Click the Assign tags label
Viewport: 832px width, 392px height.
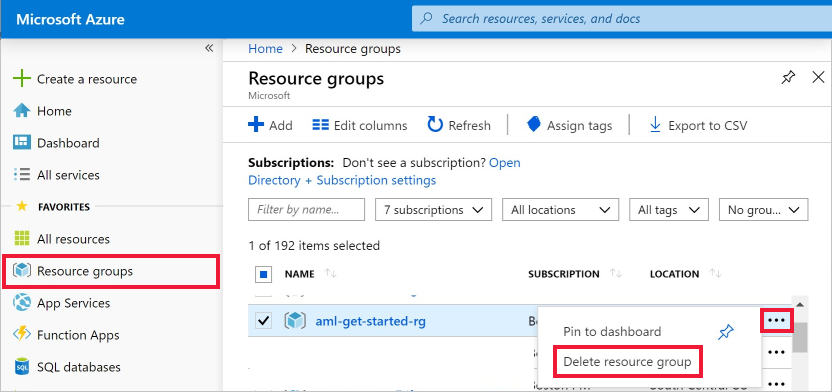[579, 126]
